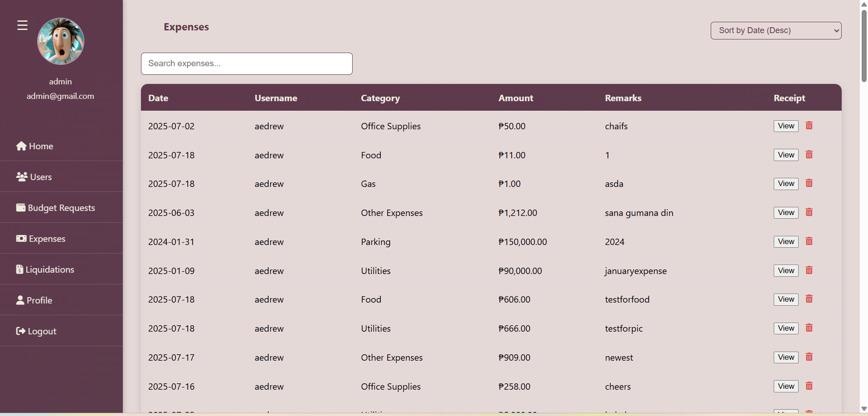Delete the cheers expense
Image resolution: width=868 pixels, height=416 pixels.
[x=809, y=386]
